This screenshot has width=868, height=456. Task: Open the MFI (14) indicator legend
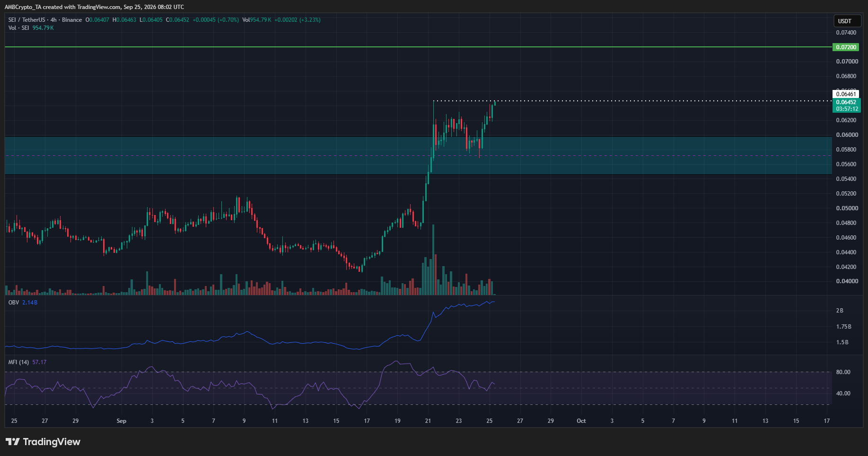[18, 362]
